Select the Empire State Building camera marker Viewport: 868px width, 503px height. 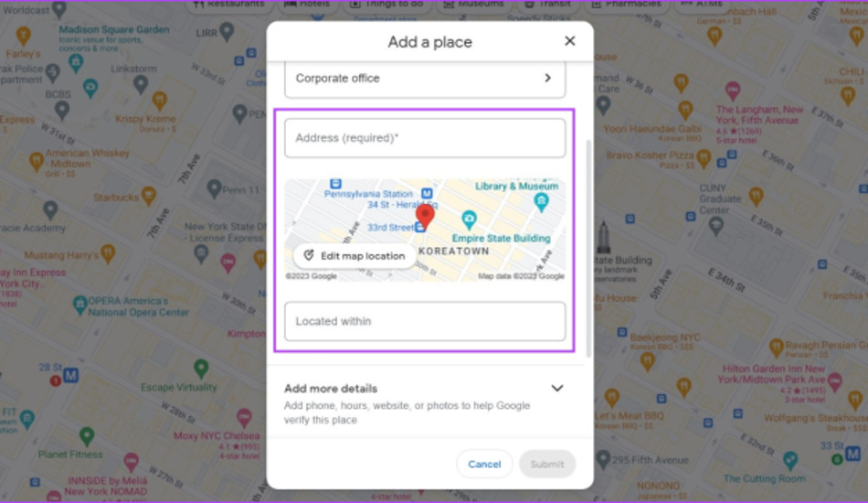click(469, 219)
